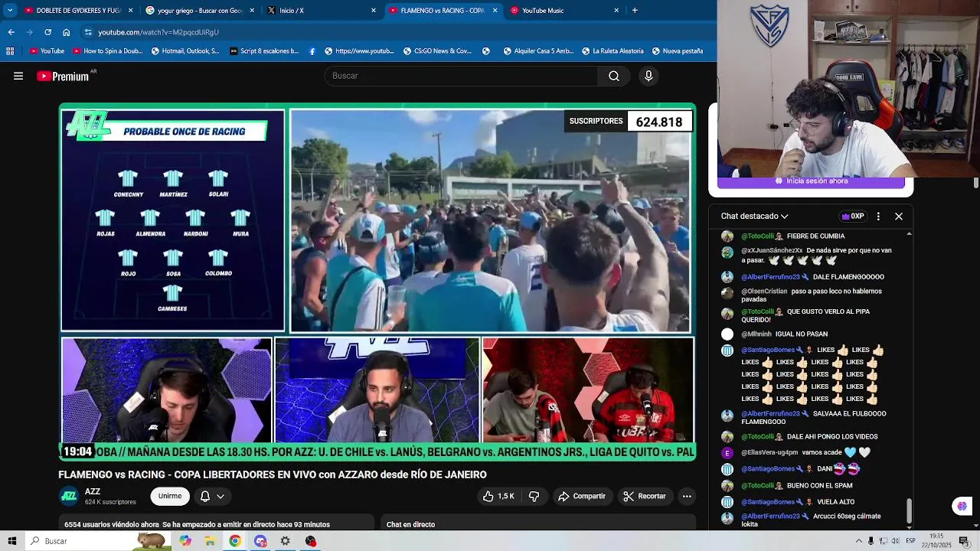Switch to the YouTube Music tab
Screen dimensions: 980x551
564,11
